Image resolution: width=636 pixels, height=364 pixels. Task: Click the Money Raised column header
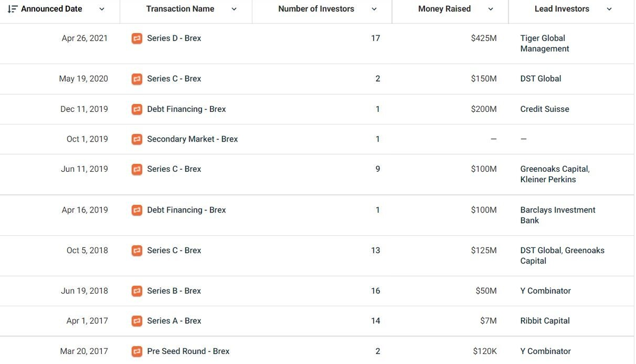pos(444,8)
